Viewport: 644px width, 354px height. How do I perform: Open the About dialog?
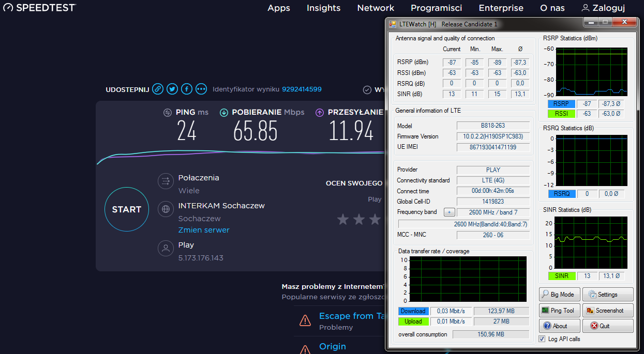(559, 326)
